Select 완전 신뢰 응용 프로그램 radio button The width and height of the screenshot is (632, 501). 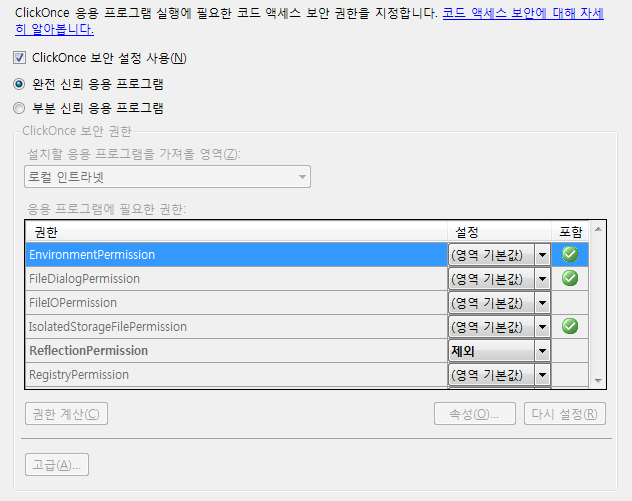click(19, 84)
